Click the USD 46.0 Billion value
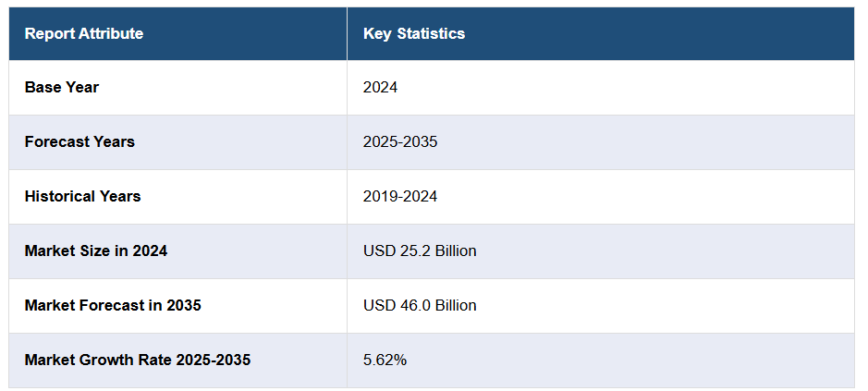 420,306
